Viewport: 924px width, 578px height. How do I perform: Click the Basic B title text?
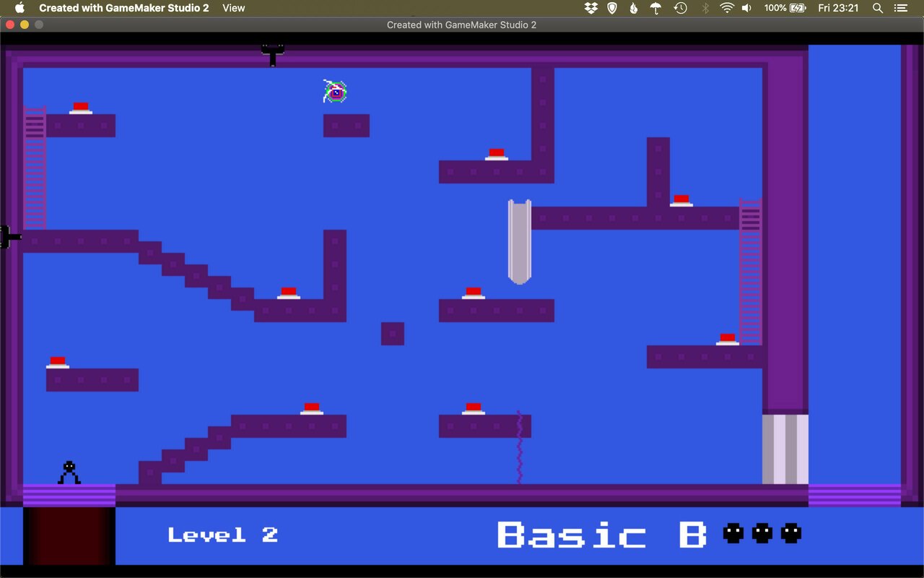602,535
